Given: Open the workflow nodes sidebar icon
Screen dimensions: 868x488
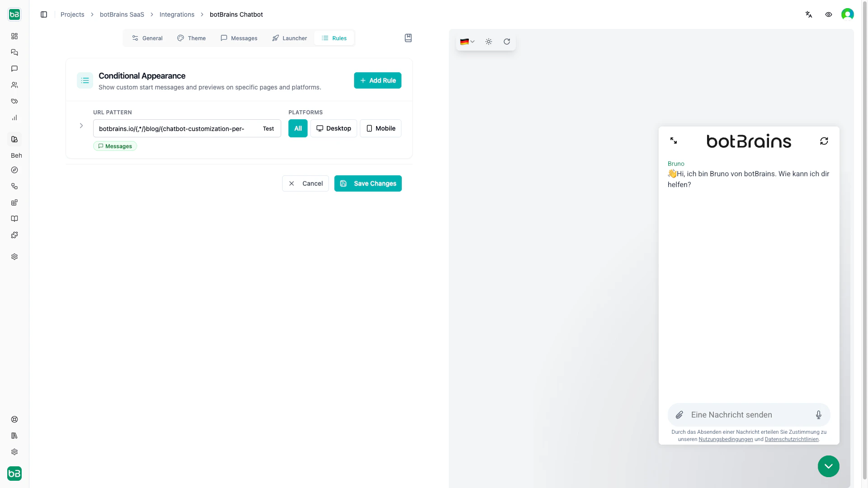Looking at the screenshot, I should pos(14,186).
